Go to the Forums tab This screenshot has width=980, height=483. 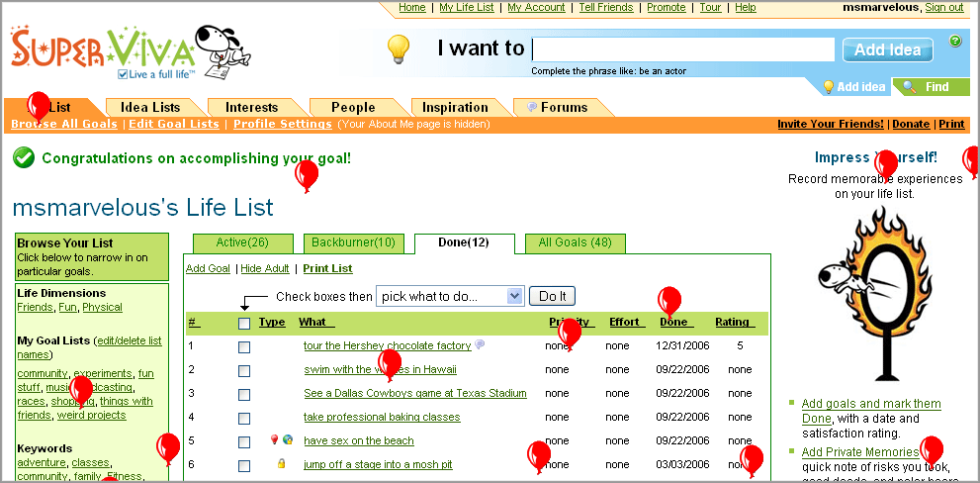coord(558,107)
